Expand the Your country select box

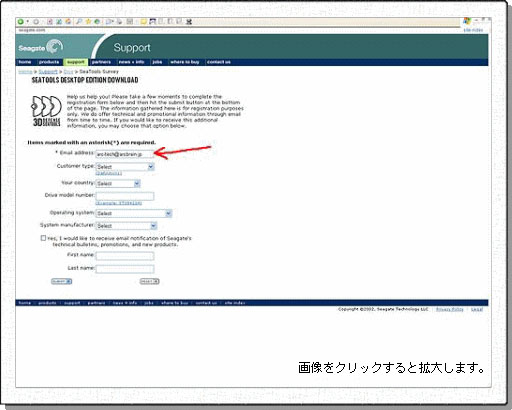coord(118,183)
